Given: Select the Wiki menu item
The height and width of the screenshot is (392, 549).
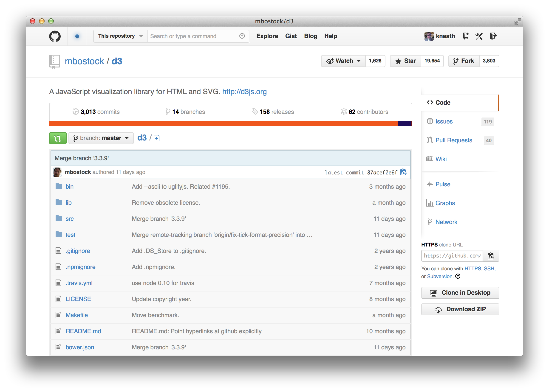Looking at the screenshot, I should pos(441,159).
